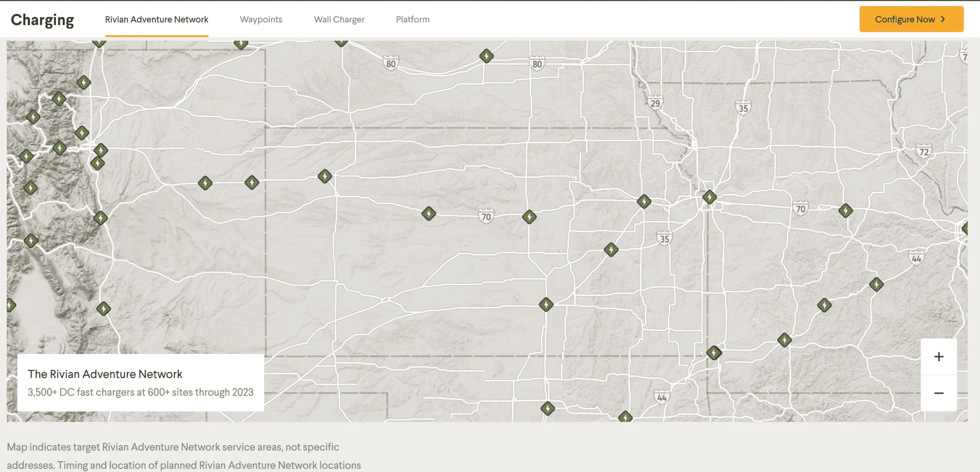This screenshot has width=980, height=472.
Task: Select topmost fully visible charger in left mountain cluster
Action: (84, 82)
